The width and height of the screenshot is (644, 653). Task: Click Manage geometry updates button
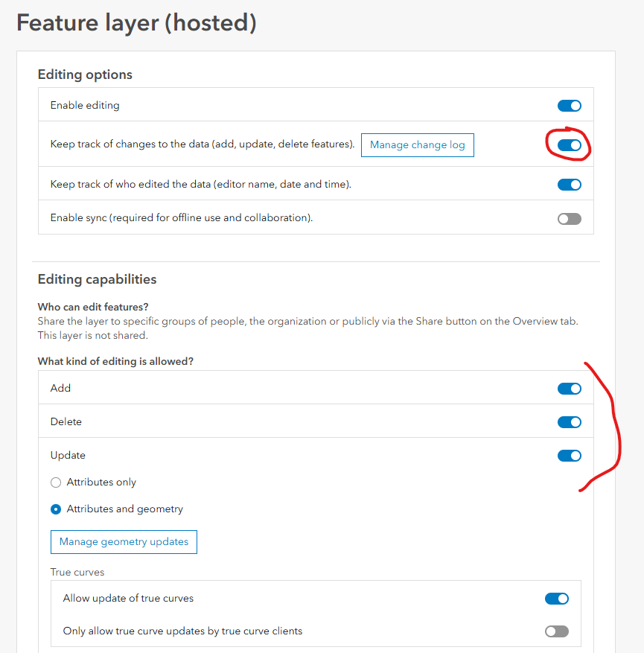pyautogui.click(x=124, y=541)
